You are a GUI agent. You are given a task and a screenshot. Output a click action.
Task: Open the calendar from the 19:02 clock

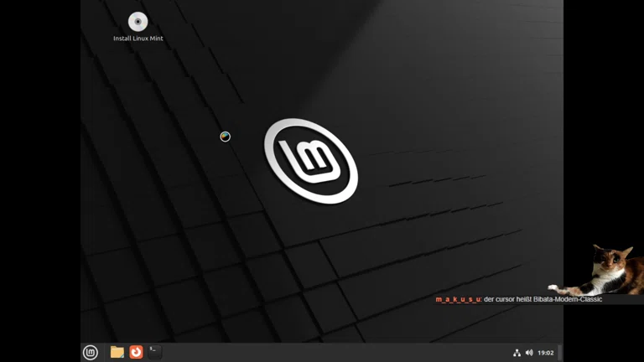pos(545,353)
